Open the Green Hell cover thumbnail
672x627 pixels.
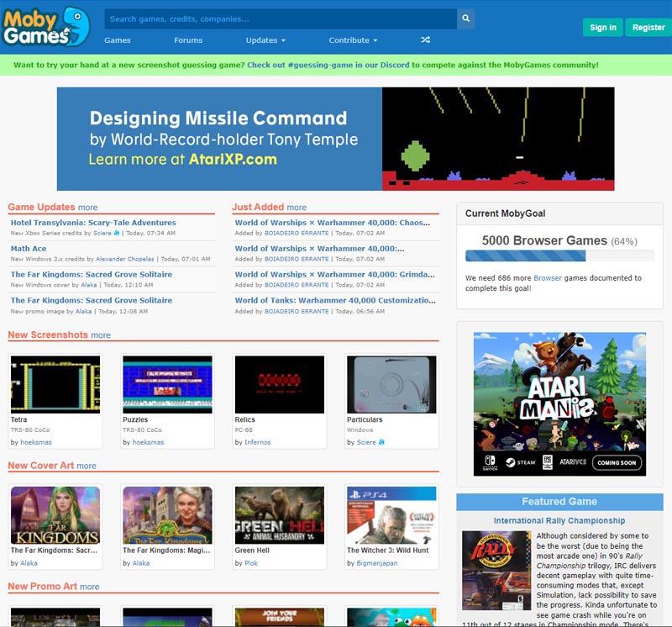click(280, 515)
